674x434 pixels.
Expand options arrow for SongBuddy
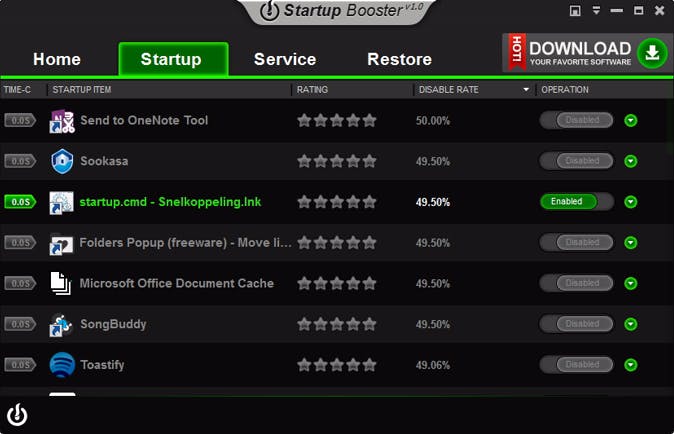[631, 324]
